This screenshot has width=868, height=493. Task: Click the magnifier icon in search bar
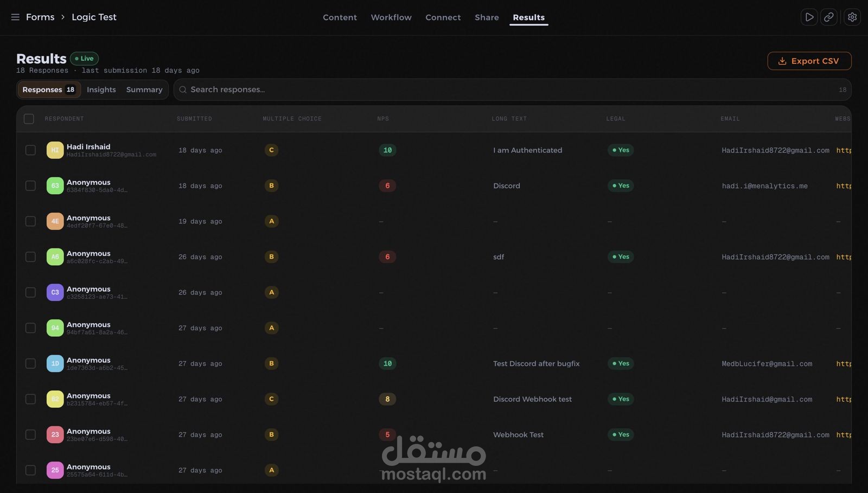click(183, 89)
